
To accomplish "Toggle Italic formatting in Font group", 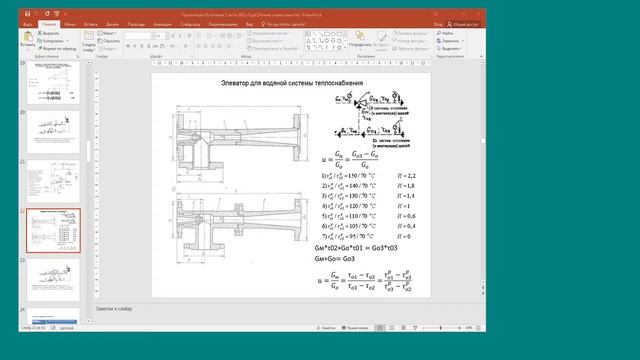I will point(135,47).
